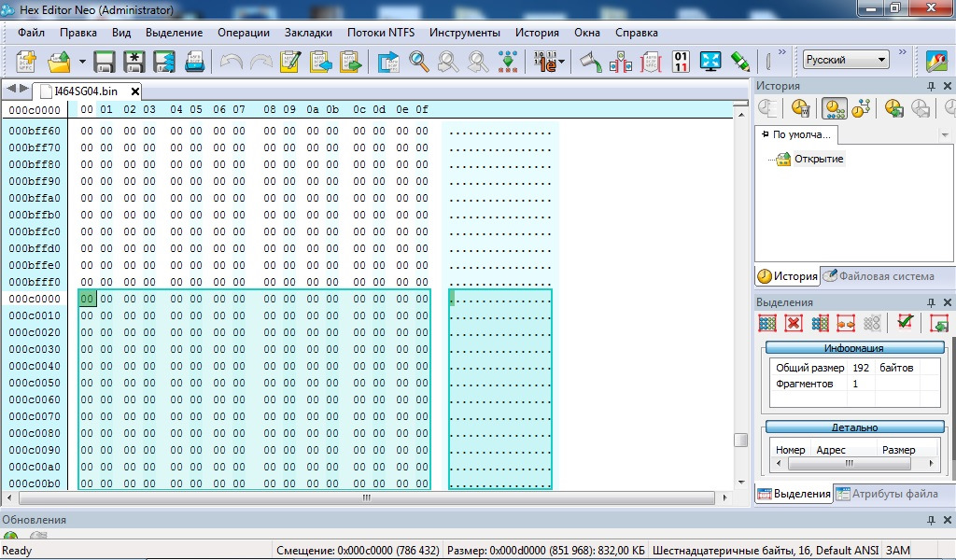Click the 01 11 binary view icon
Viewport: 956px width, 560px height.
pyautogui.click(x=681, y=62)
